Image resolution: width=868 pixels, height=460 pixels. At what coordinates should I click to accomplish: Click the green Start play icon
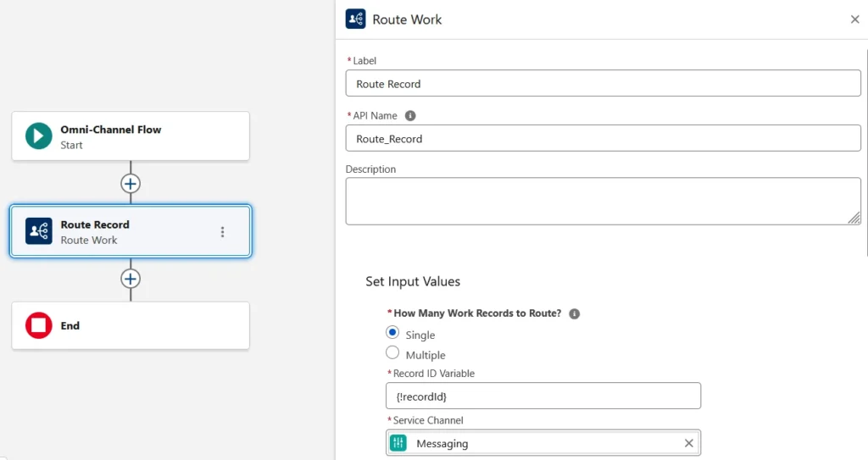point(39,136)
